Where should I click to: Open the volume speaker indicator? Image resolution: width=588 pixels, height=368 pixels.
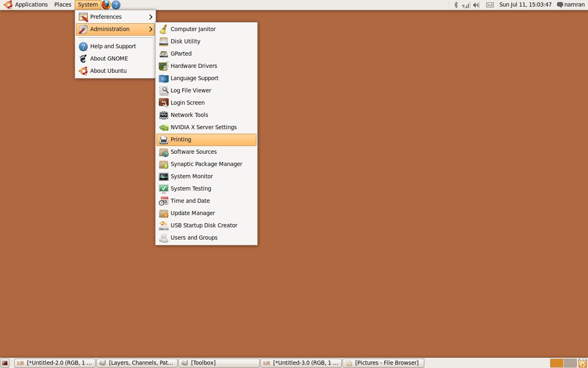[x=476, y=5]
